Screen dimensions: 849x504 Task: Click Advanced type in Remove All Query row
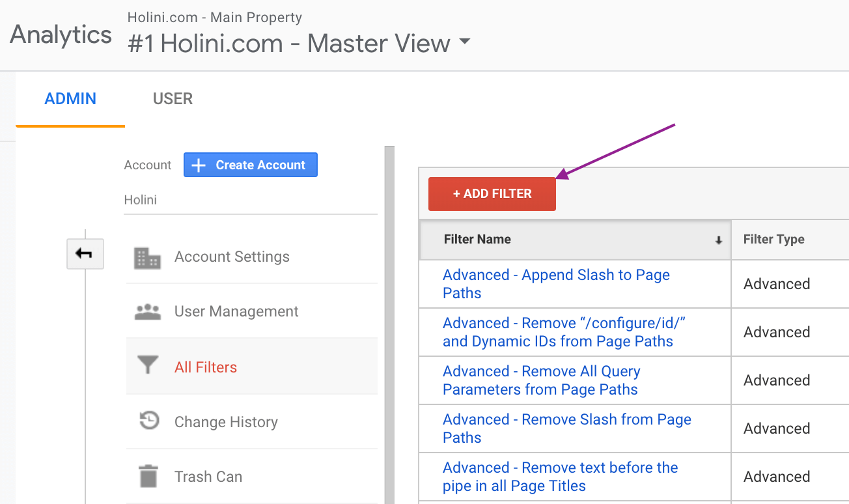point(777,380)
